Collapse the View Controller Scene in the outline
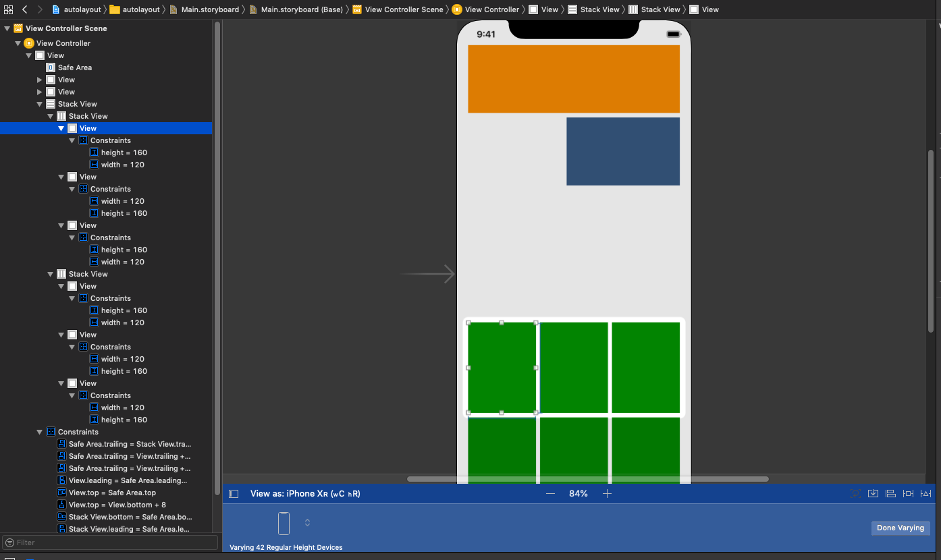 point(7,28)
